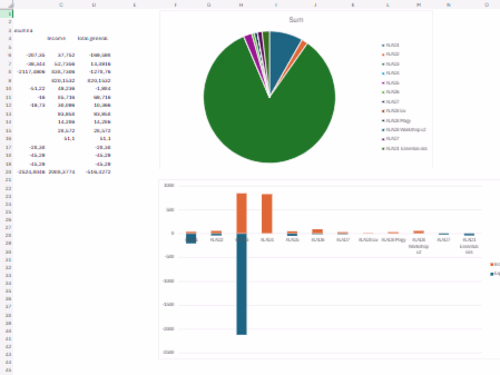Viewport: 500px width, 375px height.
Task: Select the orange bar of fourth category
Action: point(267,214)
